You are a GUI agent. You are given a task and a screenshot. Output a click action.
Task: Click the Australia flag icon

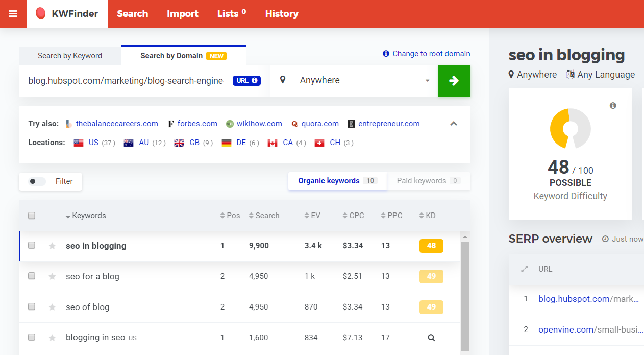point(129,143)
